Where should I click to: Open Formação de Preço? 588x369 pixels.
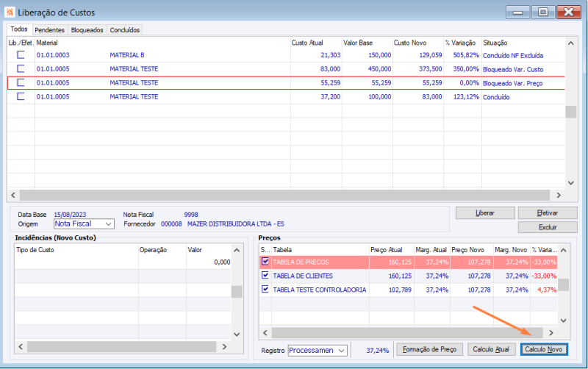[429, 349]
